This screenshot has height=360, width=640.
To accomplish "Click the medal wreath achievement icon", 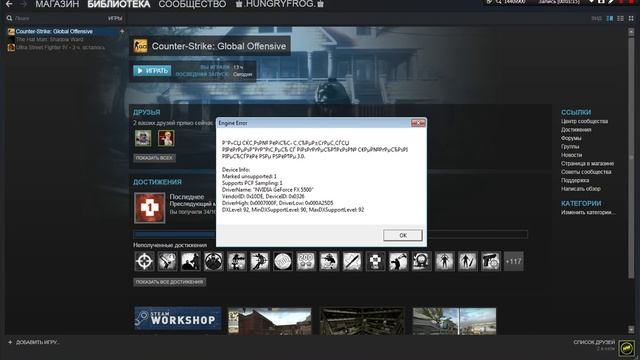I will (x=421, y=261).
